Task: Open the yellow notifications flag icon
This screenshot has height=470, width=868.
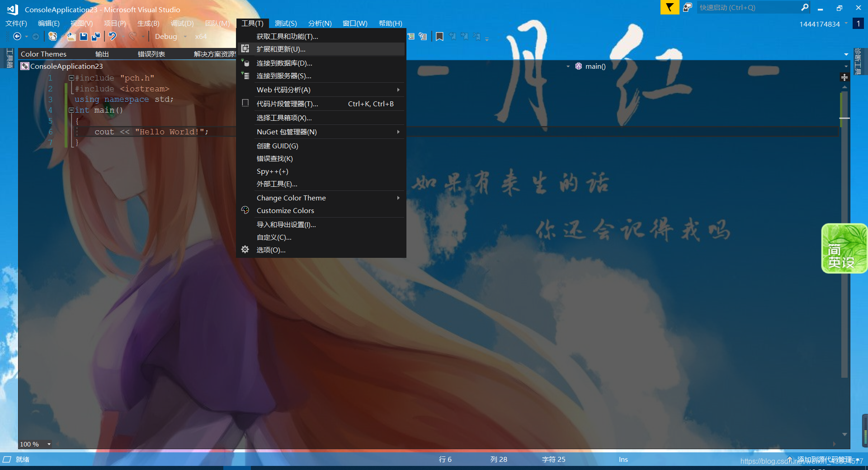Action: tap(670, 7)
